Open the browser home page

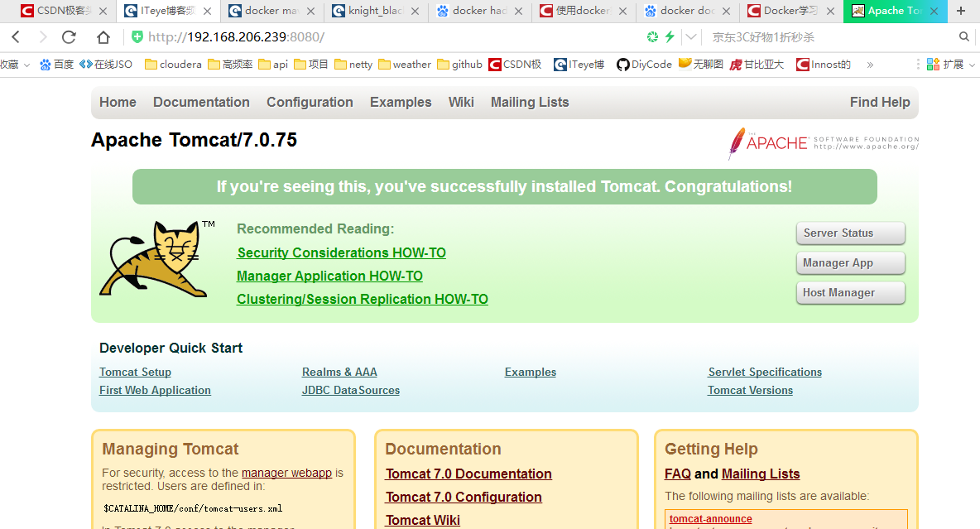(103, 37)
